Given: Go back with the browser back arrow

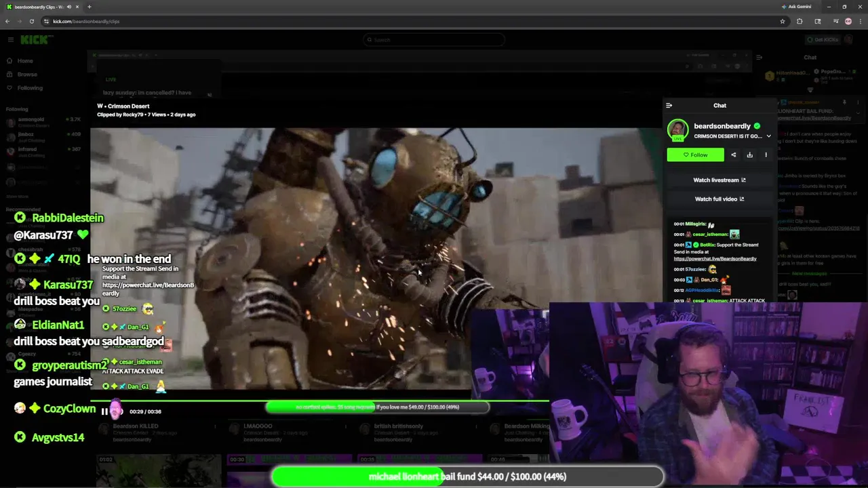Looking at the screenshot, I should click(x=7, y=22).
